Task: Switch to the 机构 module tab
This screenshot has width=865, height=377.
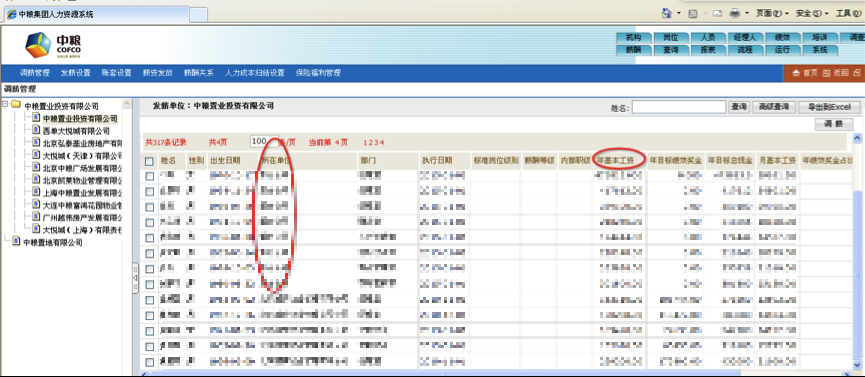Action: pos(633,38)
